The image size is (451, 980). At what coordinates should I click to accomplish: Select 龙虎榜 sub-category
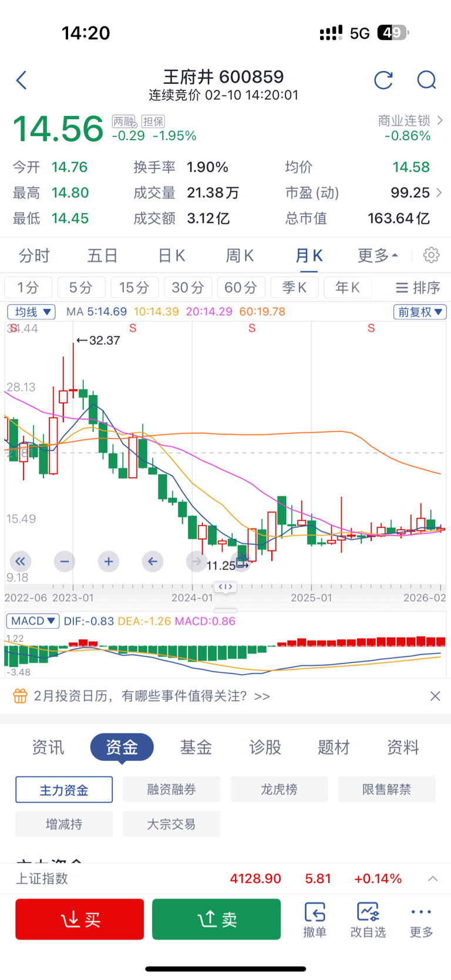point(279,790)
